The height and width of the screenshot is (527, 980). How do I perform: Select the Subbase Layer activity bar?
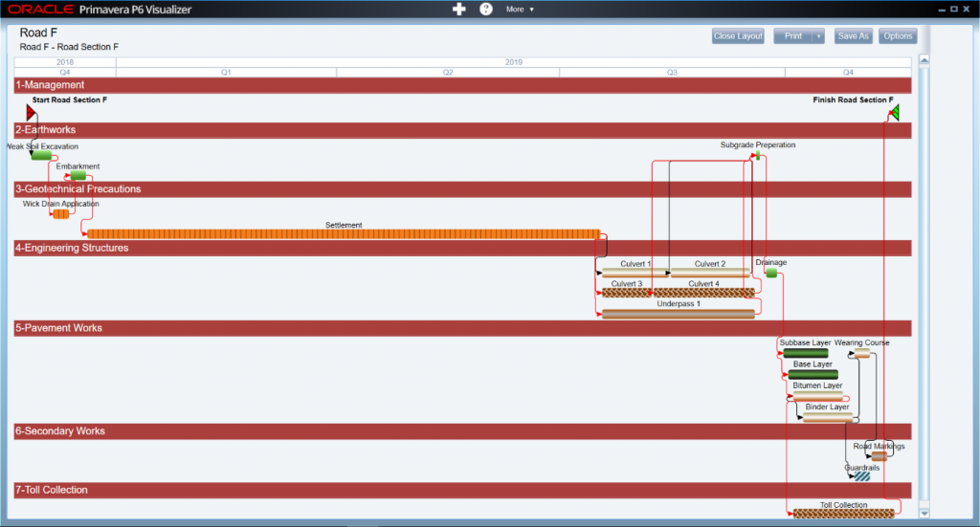806,354
